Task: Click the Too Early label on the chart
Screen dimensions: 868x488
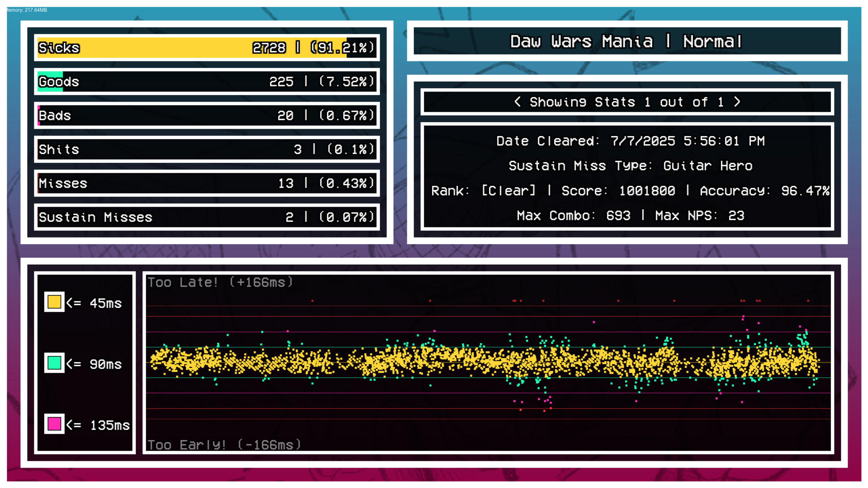Action: click(x=224, y=445)
